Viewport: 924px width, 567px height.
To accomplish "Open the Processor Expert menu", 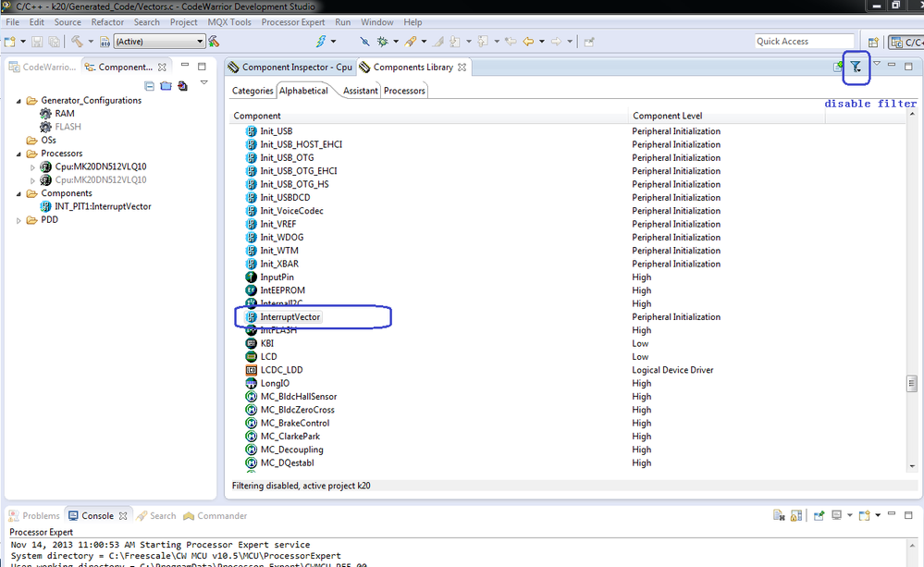I will pos(293,22).
